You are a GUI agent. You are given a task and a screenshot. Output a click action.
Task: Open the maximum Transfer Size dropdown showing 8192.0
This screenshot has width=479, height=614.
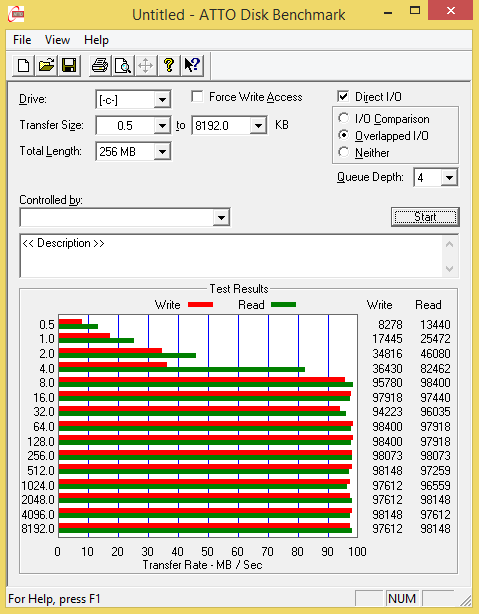click(258, 126)
